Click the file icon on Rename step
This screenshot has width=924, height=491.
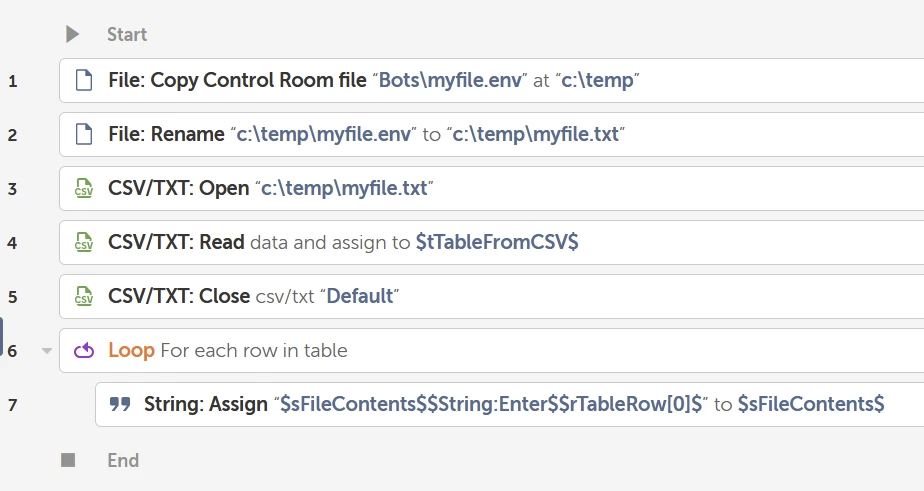(x=85, y=134)
